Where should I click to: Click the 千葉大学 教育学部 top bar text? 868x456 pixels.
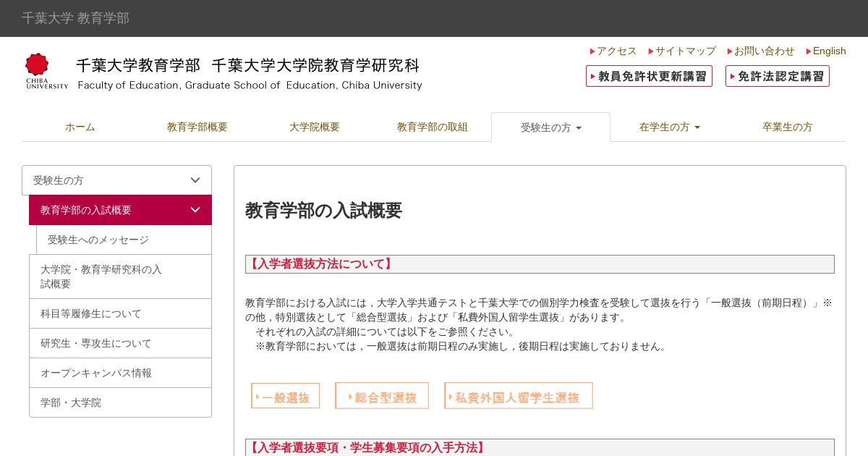coord(75,18)
